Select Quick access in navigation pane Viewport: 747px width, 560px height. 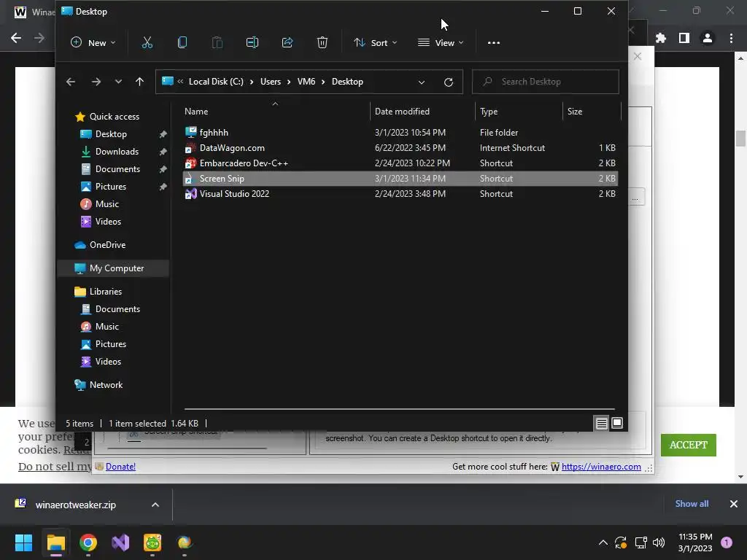click(x=115, y=117)
